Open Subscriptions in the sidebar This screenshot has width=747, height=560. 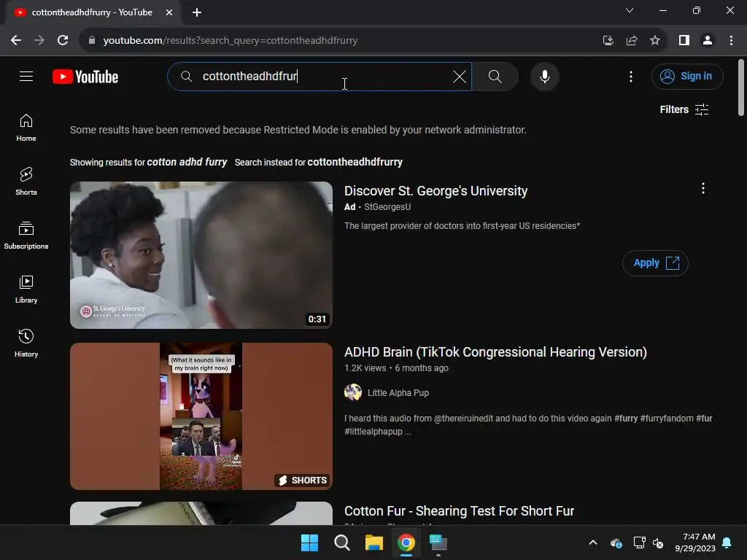pyautogui.click(x=26, y=236)
